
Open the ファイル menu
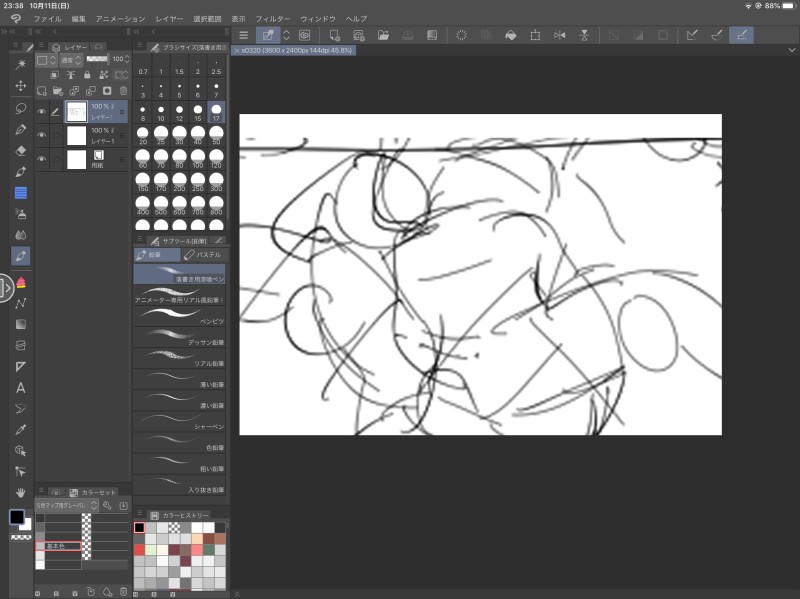(x=47, y=19)
